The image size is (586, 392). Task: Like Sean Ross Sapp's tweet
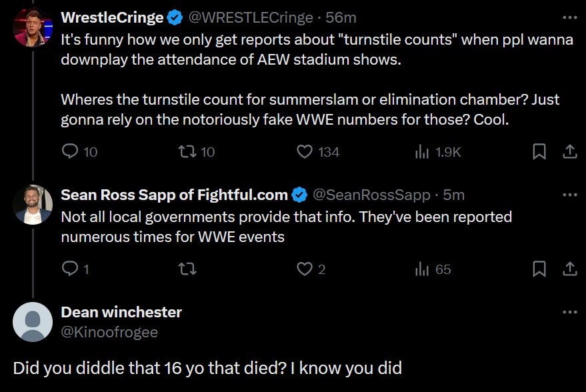pyautogui.click(x=305, y=269)
